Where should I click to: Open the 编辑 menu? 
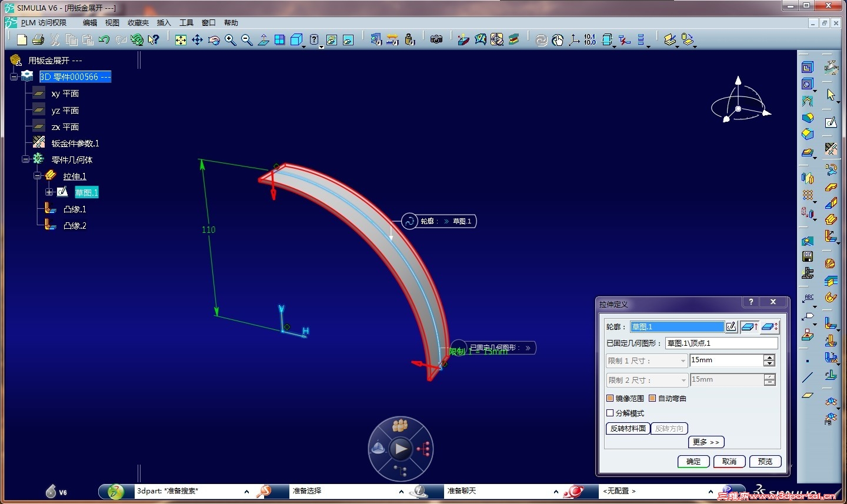(x=90, y=23)
